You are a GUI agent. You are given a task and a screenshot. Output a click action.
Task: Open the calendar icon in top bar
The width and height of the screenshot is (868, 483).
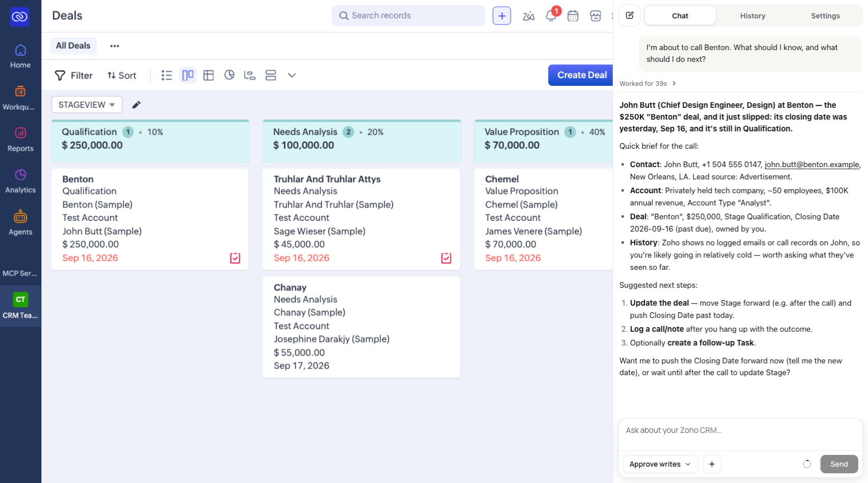point(573,16)
